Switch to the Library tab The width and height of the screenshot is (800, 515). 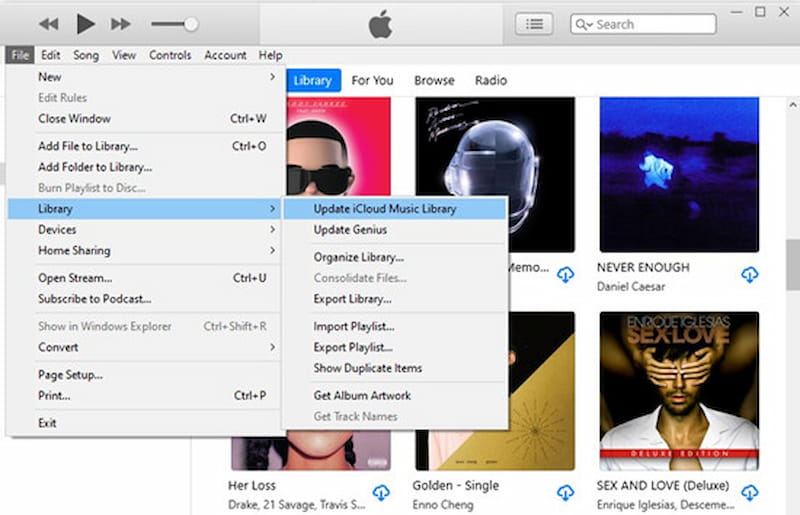point(313,81)
